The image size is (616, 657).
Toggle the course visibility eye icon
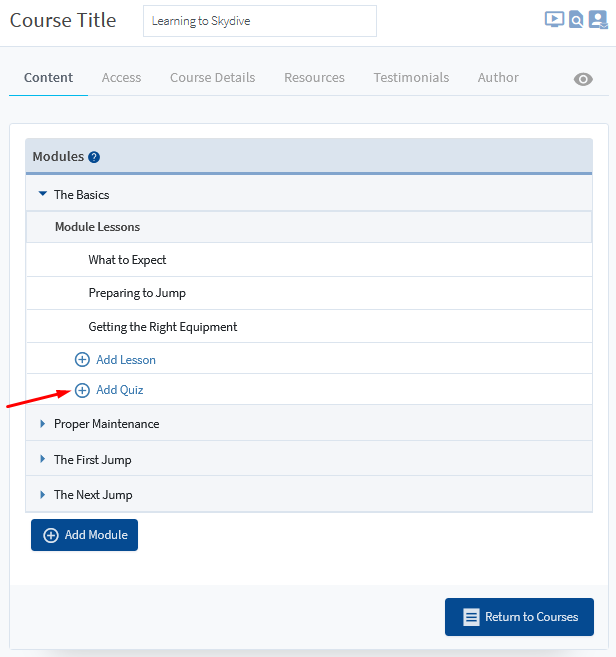(x=583, y=79)
